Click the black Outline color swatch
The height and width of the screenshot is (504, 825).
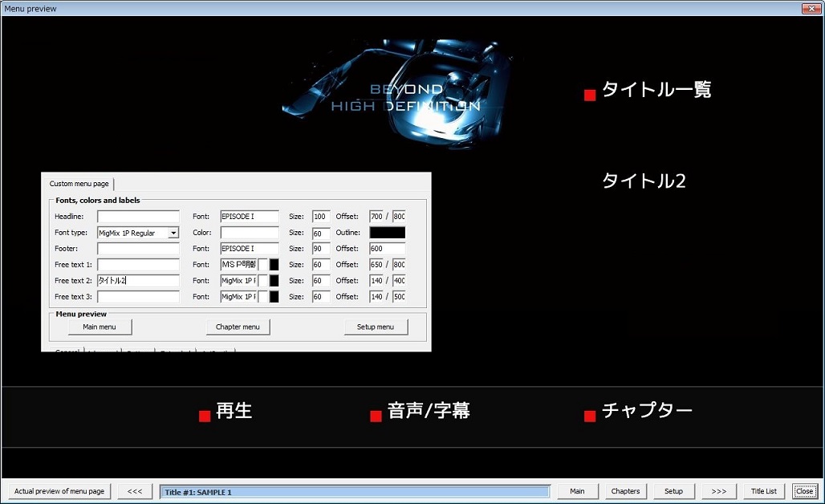388,233
